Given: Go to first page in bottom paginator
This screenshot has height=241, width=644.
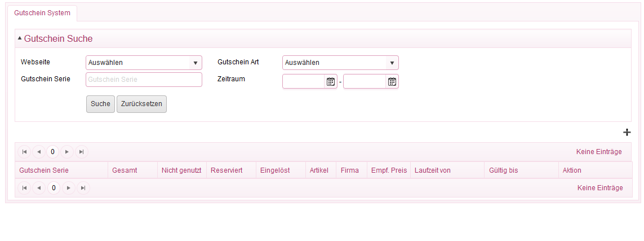Looking at the screenshot, I should tap(24, 188).
